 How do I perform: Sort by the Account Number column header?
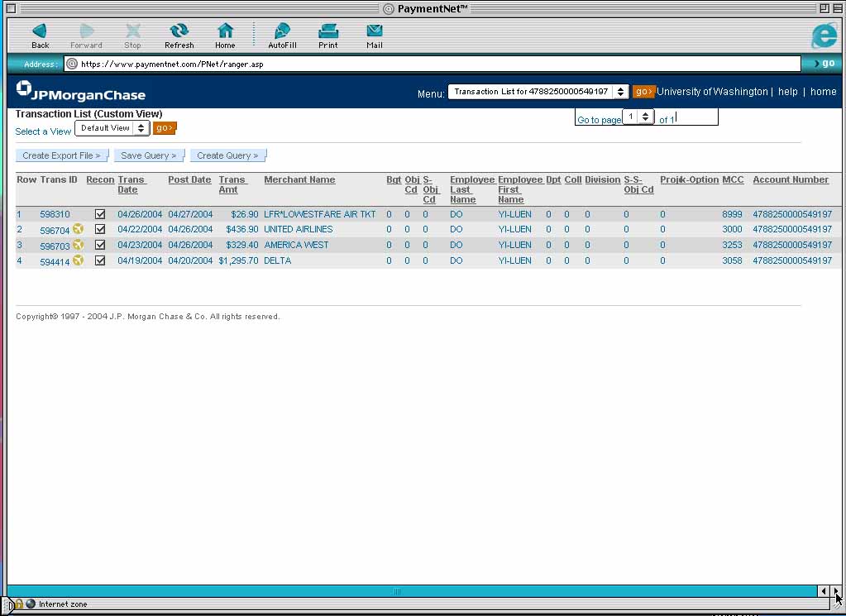pyautogui.click(x=791, y=179)
